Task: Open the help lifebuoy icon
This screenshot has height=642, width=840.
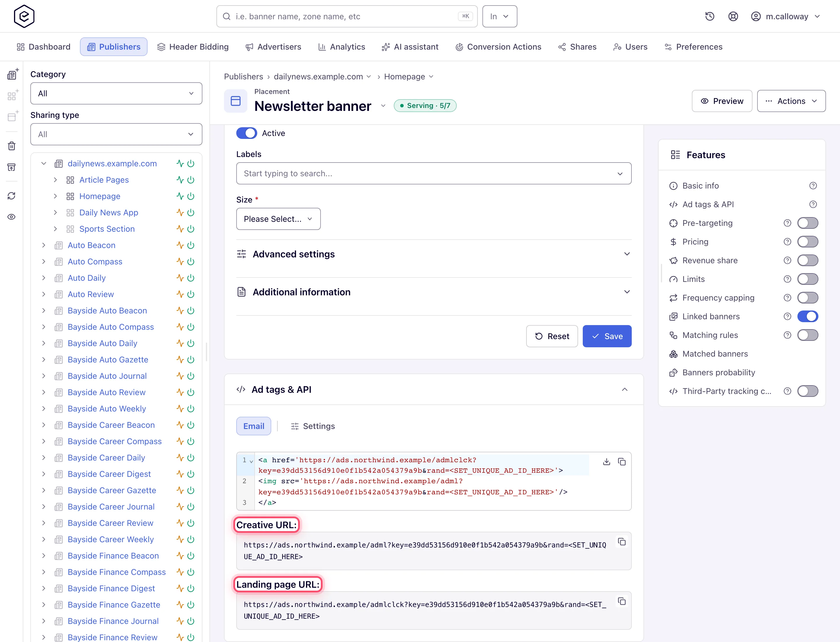Action: [733, 16]
